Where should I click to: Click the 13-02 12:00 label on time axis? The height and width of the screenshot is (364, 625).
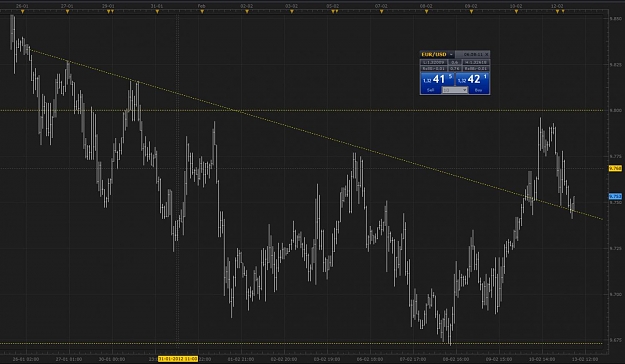click(586, 359)
